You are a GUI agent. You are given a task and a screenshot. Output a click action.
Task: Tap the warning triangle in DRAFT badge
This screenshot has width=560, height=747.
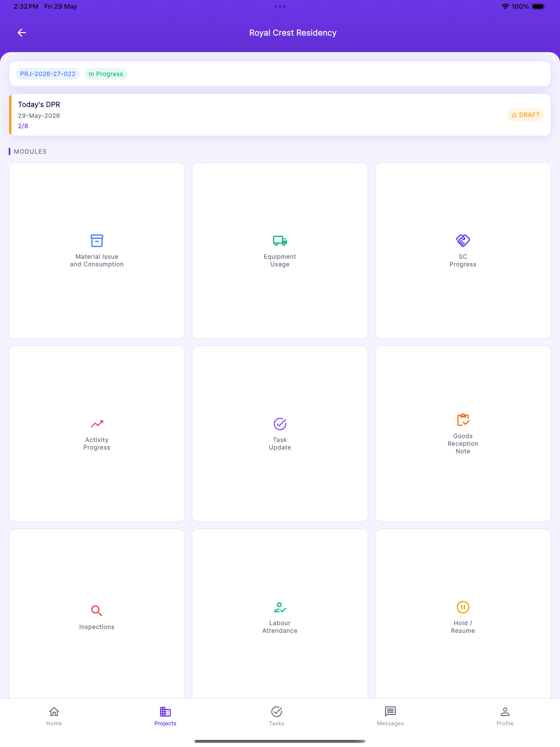click(x=514, y=115)
